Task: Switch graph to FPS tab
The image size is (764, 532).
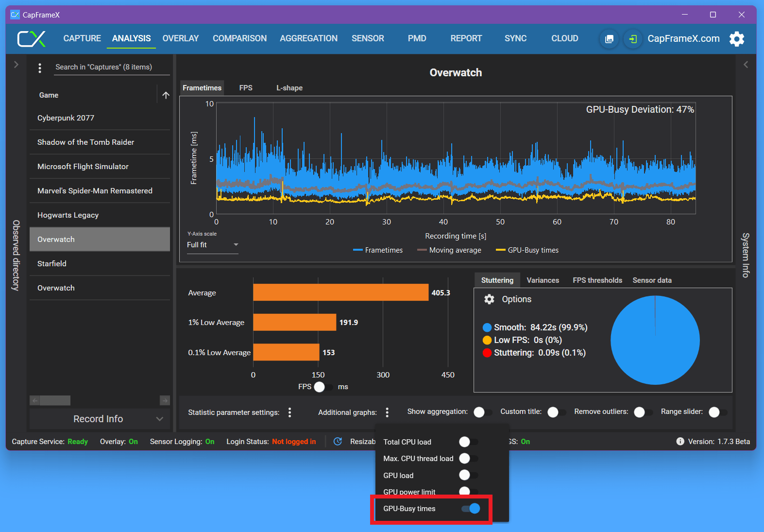Action: [246, 88]
